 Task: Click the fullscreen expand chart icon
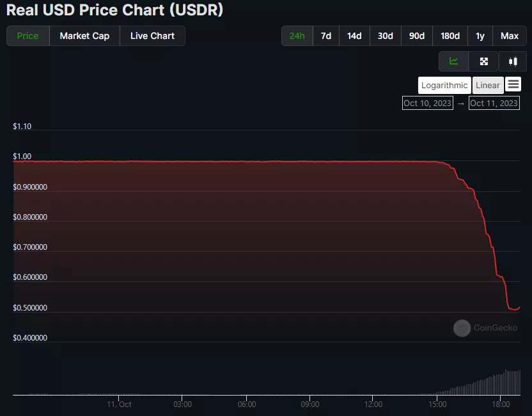484,61
